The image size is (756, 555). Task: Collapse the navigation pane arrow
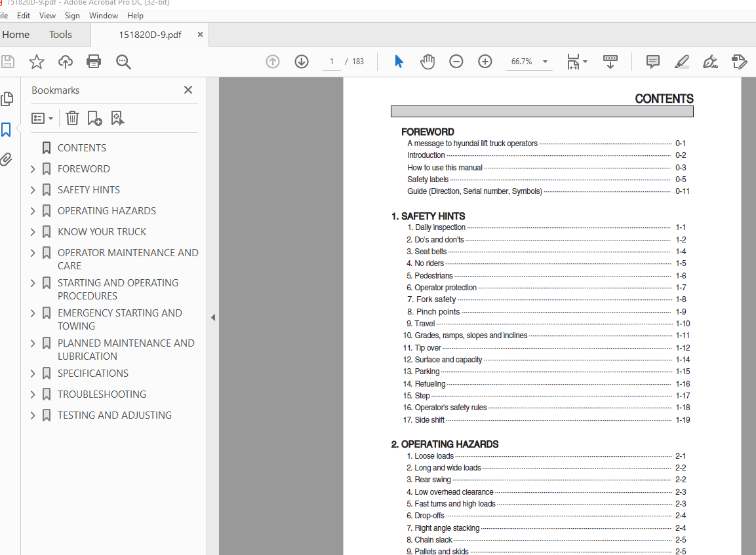213,318
